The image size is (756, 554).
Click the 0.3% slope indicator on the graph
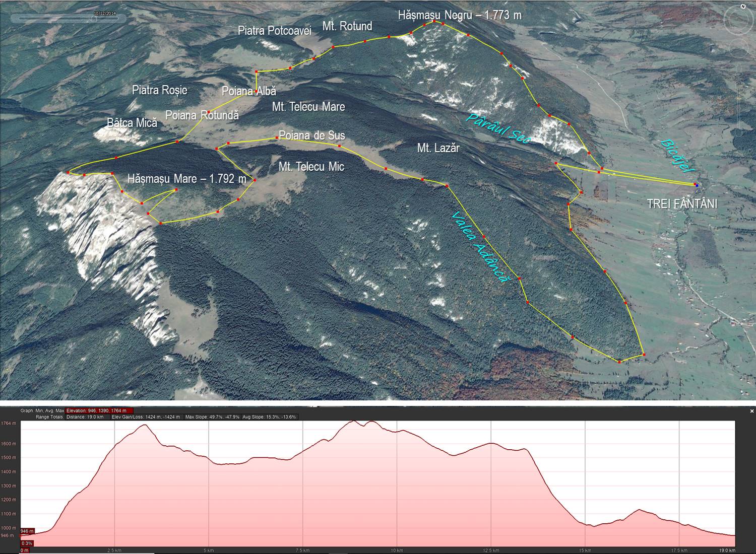pos(27,543)
